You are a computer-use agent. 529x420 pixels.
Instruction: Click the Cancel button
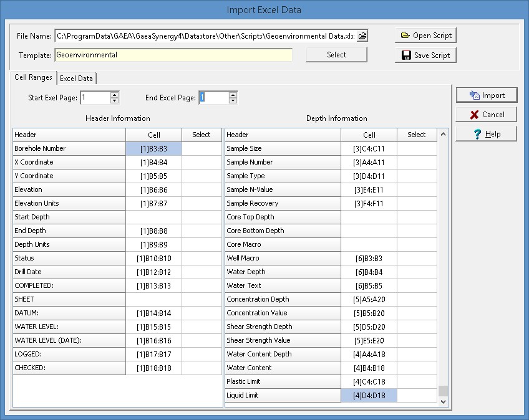487,115
